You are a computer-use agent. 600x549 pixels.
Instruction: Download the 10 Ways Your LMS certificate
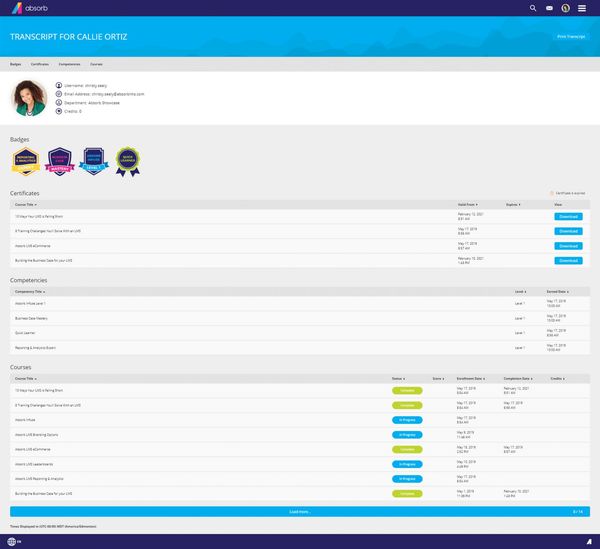point(568,217)
